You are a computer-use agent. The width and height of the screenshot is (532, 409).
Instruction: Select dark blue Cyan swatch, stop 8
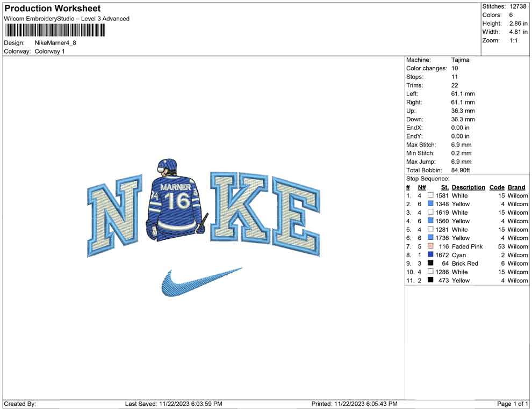tap(430, 254)
